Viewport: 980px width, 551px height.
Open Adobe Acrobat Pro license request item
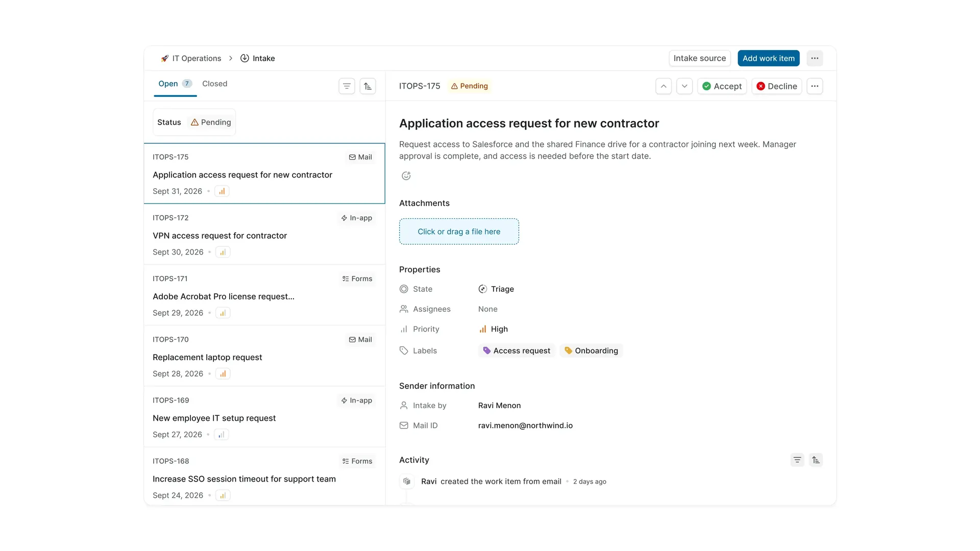click(x=264, y=295)
